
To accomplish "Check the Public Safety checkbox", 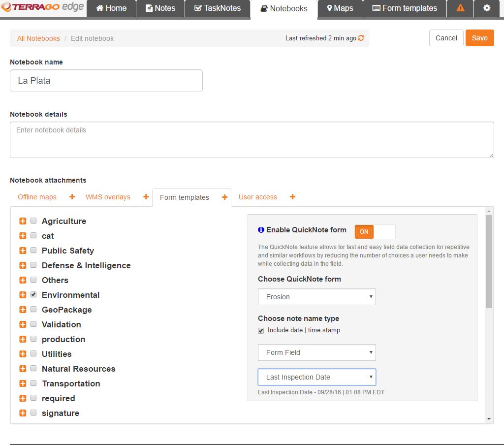I will tap(33, 250).
